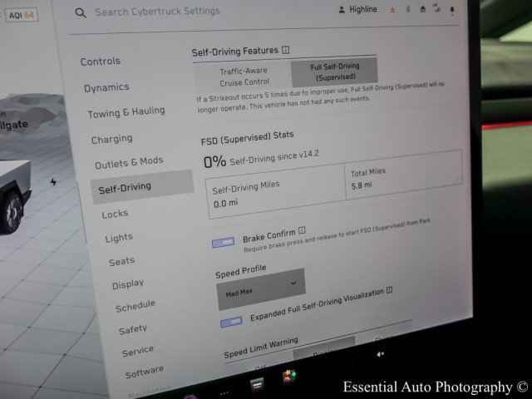This screenshot has width=532, height=399.
Task: Open the Highline driver profile
Action: (358, 9)
